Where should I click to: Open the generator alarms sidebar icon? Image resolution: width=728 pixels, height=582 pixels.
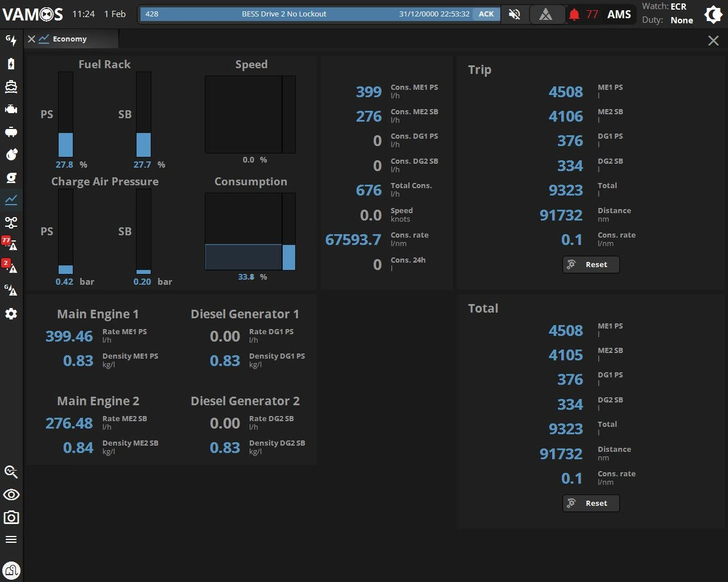tap(11, 290)
